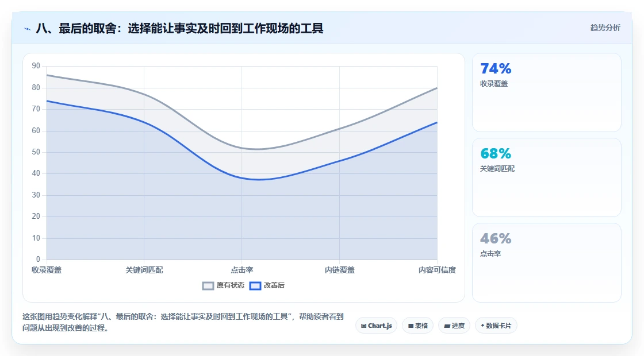The width and height of the screenshot is (644, 356).
Task: Click the 表格 tag
Action: pos(417,326)
